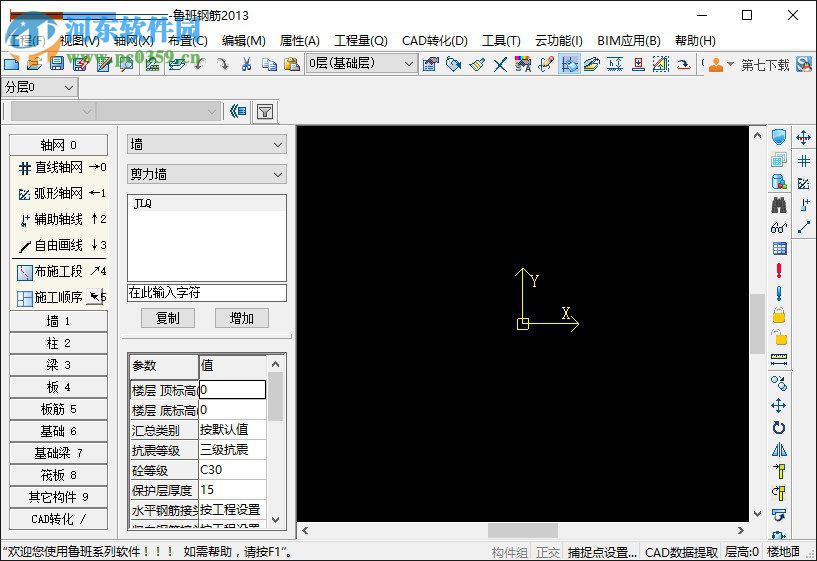Click CAD数据提取 in status bar
Image resolution: width=817 pixels, height=561 pixels.
coord(681,552)
